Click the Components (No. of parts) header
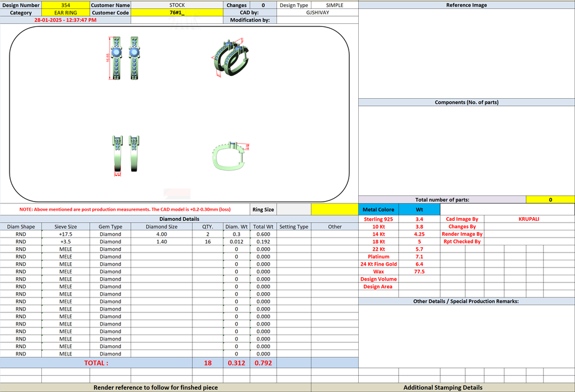This screenshot has height=392, width=575. coord(467,102)
